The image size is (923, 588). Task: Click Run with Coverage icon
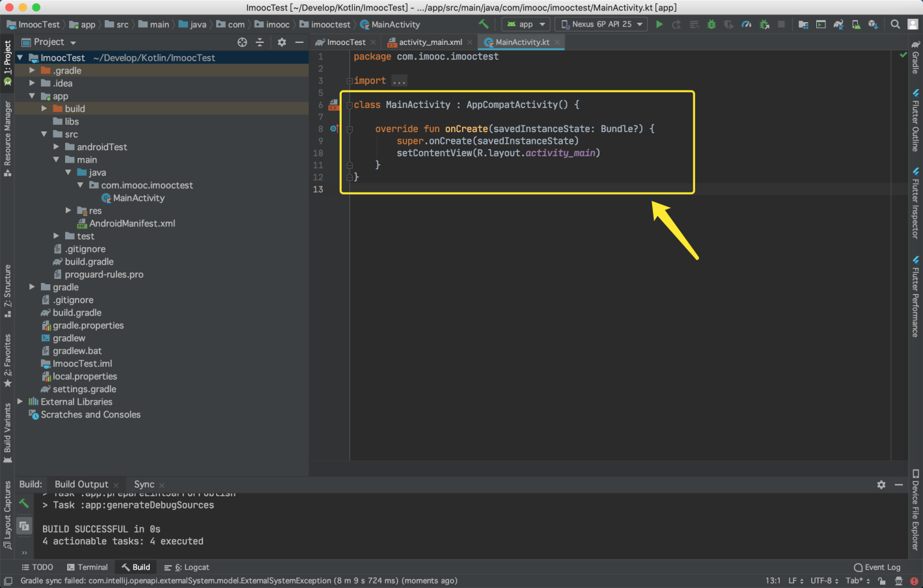point(729,24)
